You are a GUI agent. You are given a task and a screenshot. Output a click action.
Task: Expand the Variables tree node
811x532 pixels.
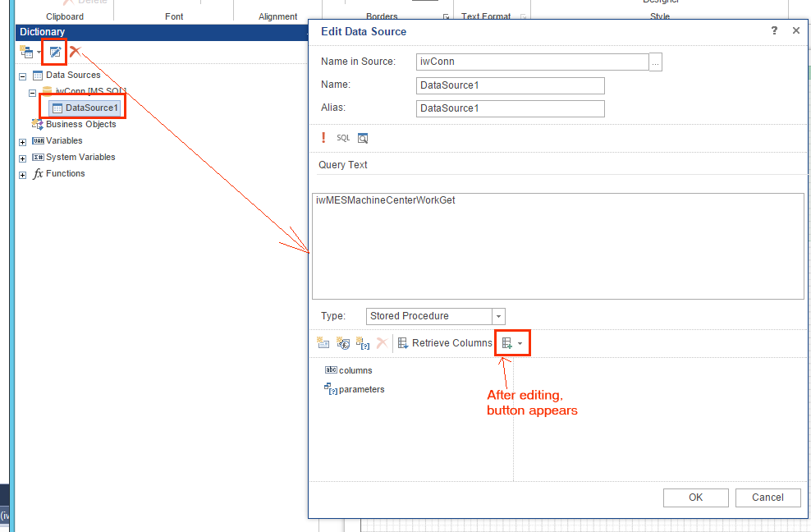pos(22,141)
